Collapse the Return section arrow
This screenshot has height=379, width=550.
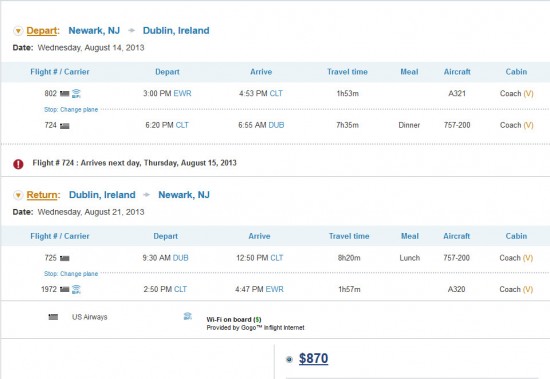tap(18, 195)
